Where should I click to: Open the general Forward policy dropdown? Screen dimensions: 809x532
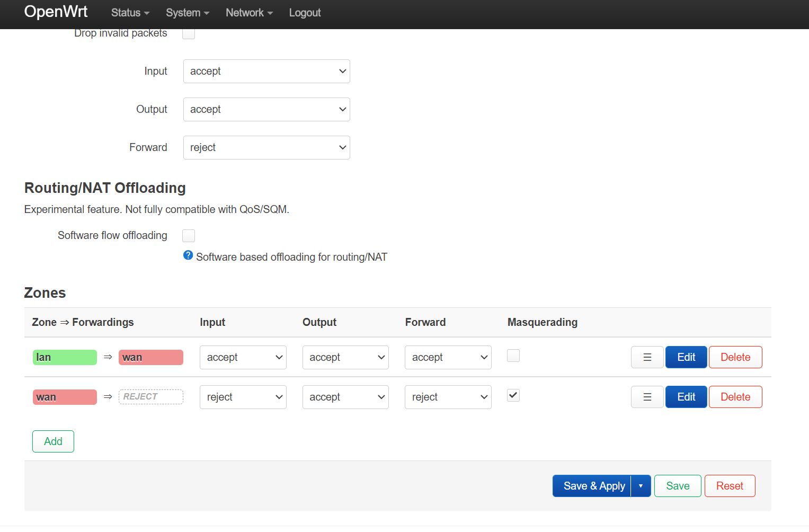[x=266, y=147]
